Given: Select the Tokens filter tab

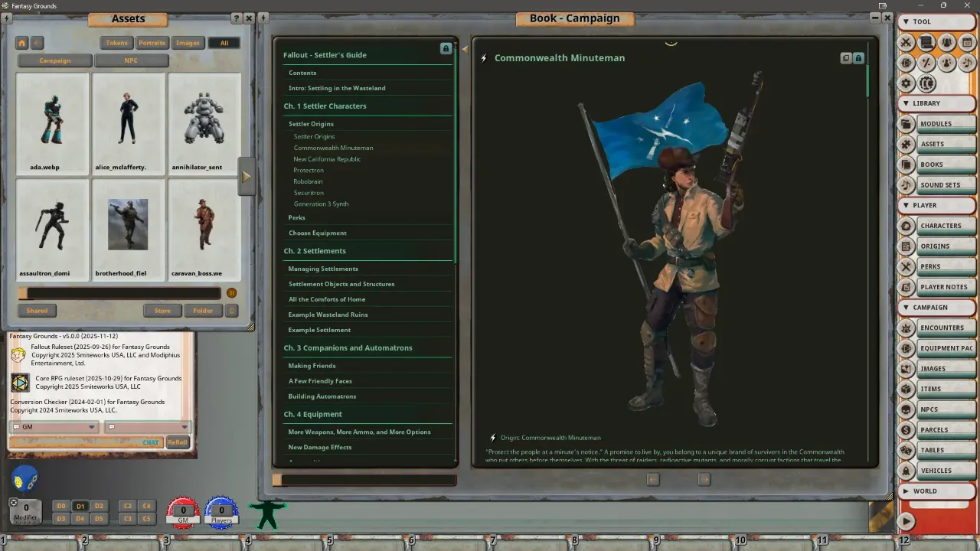Looking at the screenshot, I should coord(117,43).
